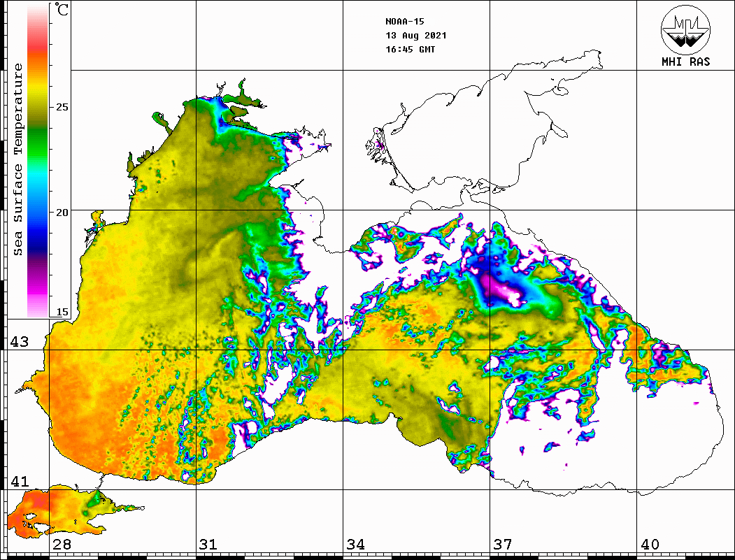This screenshot has width=735, height=560.
Task: Click latitude label 41
Action: [20, 481]
